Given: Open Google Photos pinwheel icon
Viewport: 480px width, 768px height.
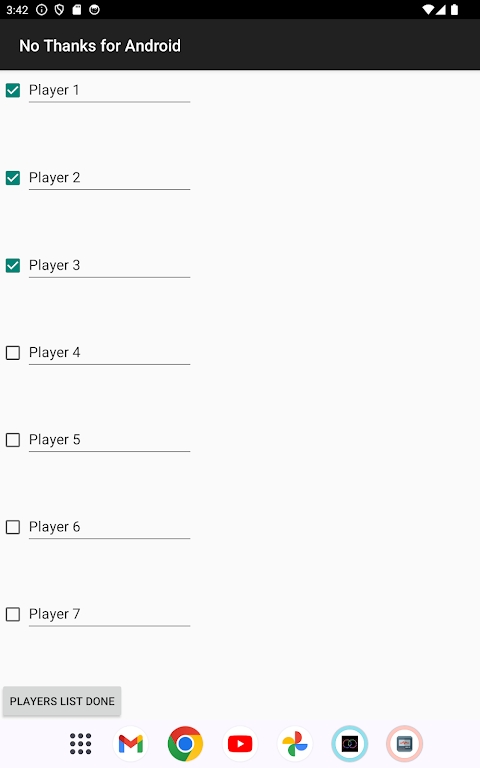Looking at the screenshot, I should pyautogui.click(x=295, y=744).
